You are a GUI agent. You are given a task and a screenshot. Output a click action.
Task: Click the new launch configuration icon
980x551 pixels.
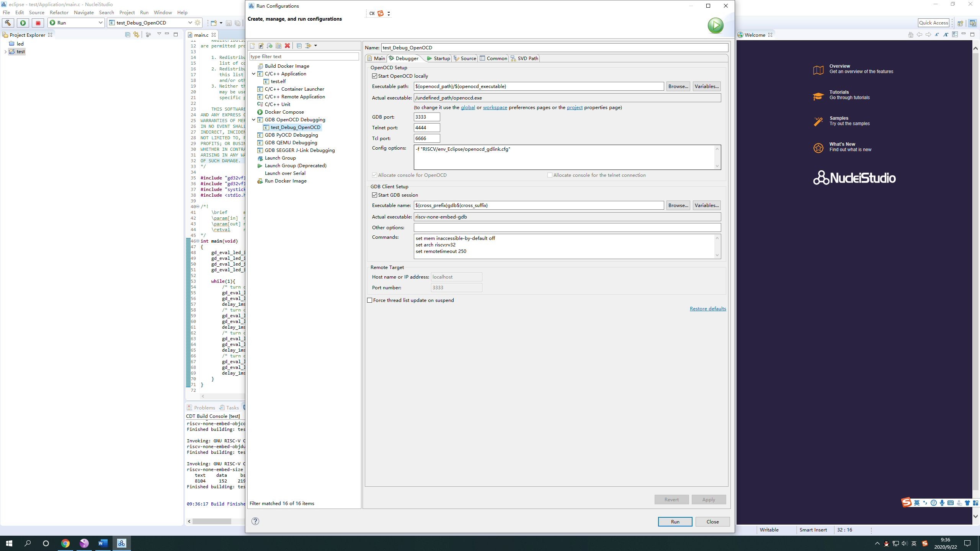[x=252, y=46]
